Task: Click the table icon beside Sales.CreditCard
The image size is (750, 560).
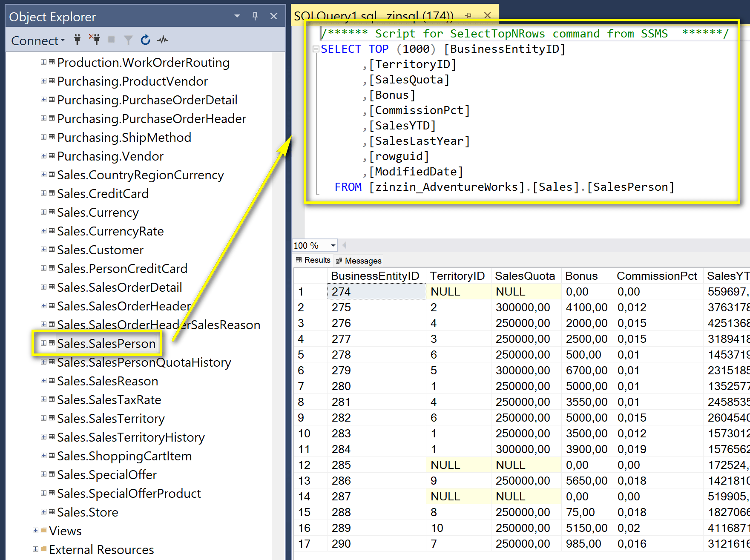Action: [x=52, y=193]
